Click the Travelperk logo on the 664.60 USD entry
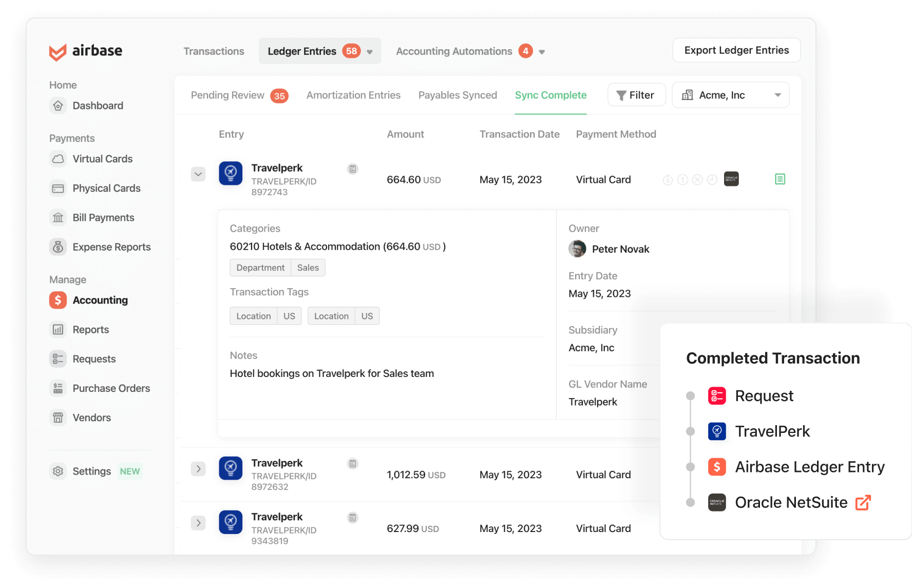This screenshot has width=912, height=588. point(231,173)
